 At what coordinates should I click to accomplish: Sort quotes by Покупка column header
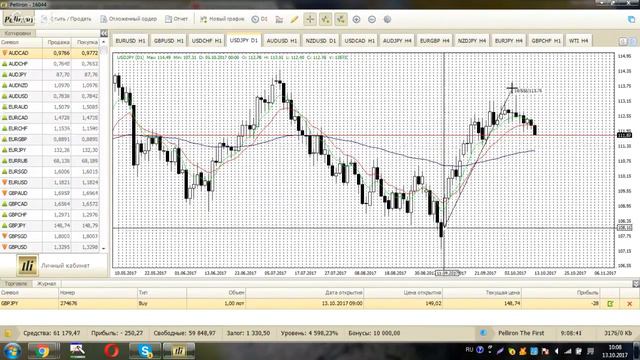pyautogui.click(x=85, y=42)
